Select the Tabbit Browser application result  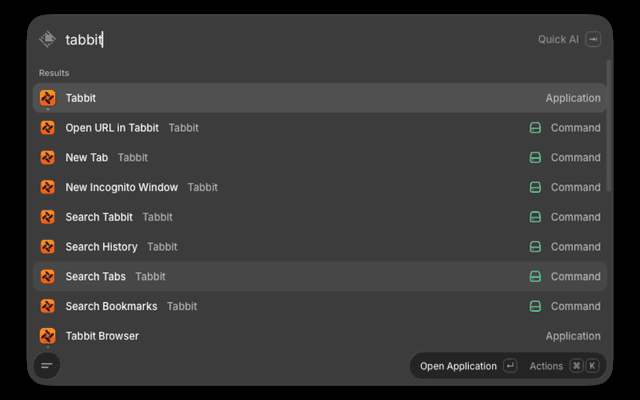tap(320, 336)
